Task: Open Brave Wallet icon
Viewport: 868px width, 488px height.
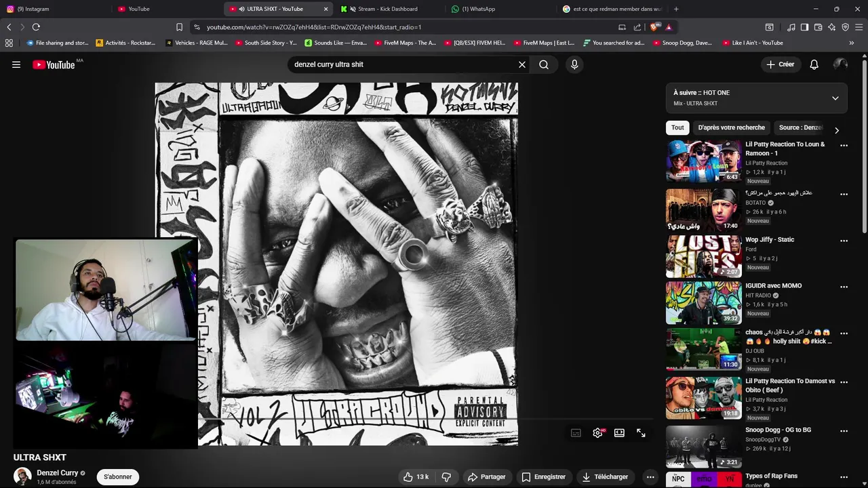Action: 818,27
